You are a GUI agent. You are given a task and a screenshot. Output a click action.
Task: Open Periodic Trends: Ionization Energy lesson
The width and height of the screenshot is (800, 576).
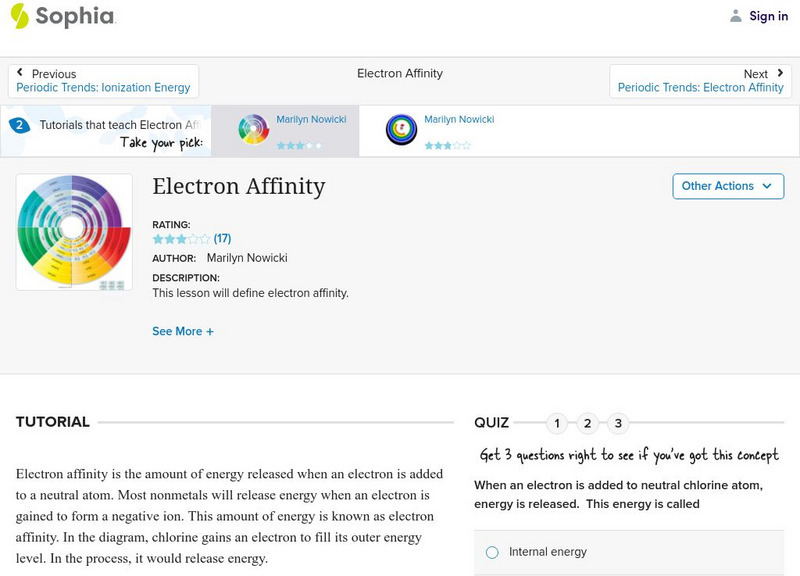(x=104, y=87)
